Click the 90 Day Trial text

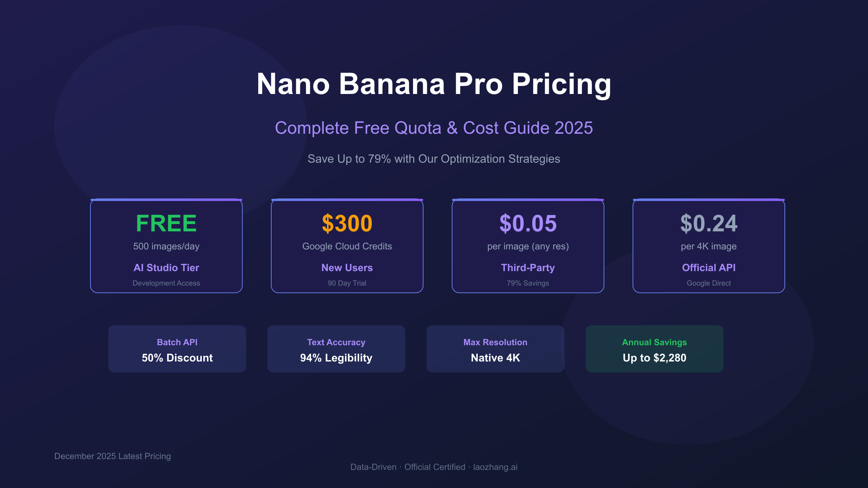pos(347,283)
